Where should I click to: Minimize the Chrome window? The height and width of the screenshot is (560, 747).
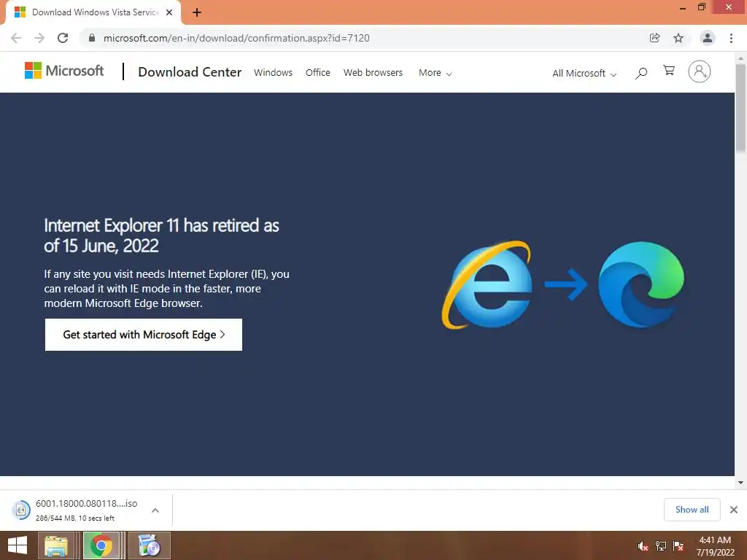coord(683,8)
